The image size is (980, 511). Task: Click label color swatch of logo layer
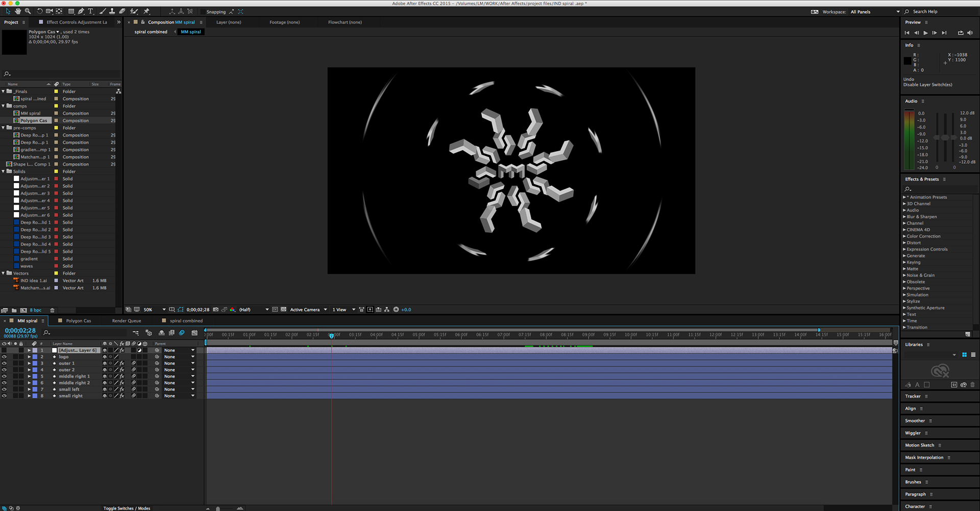tap(35, 357)
